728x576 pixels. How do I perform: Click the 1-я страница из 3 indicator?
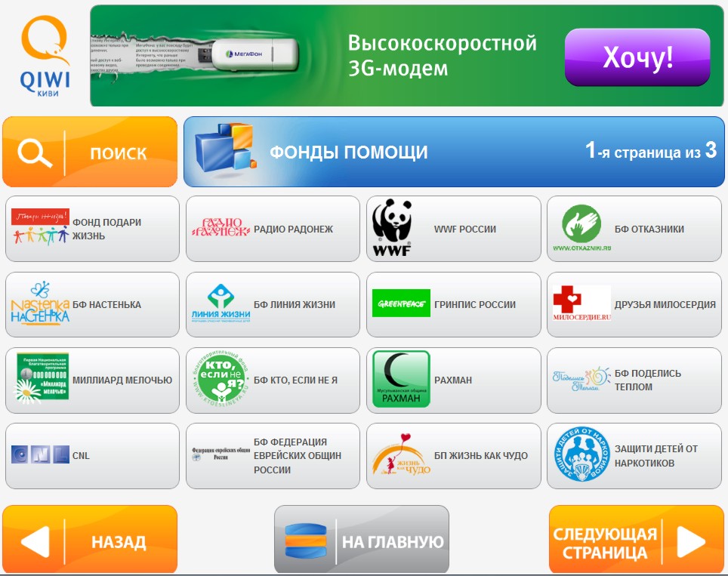651,150
